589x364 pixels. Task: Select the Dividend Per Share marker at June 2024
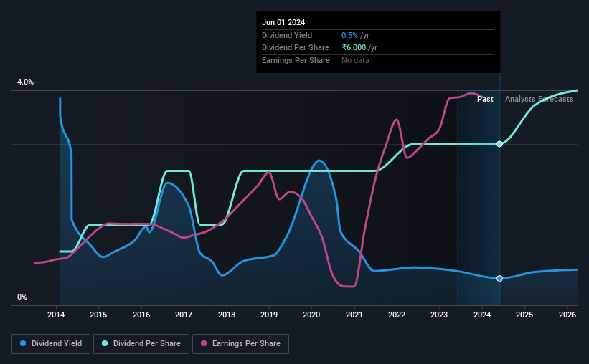click(x=499, y=144)
